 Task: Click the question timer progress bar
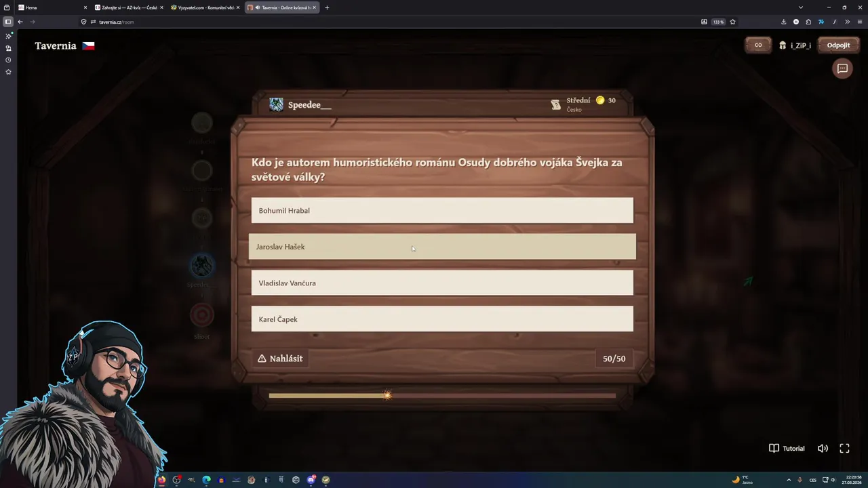442,396
